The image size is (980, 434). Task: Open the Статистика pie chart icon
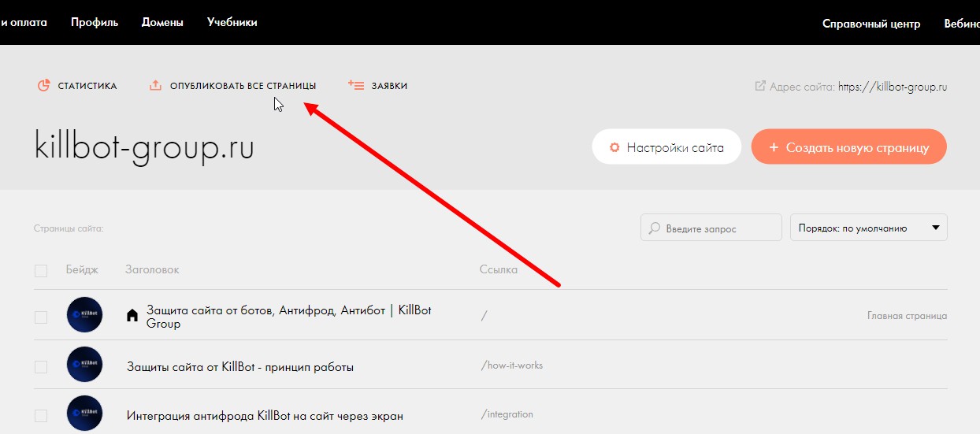coord(44,86)
